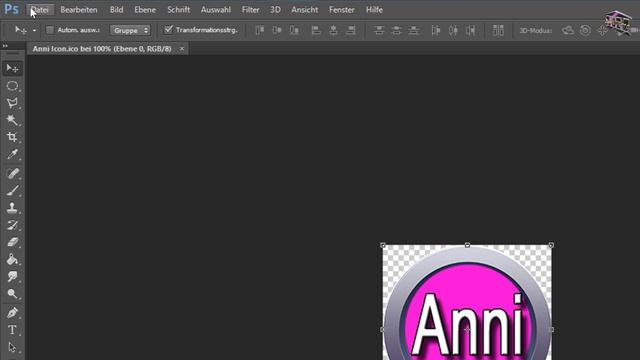
Task: Open the Auswahl menu
Action: pos(216,10)
